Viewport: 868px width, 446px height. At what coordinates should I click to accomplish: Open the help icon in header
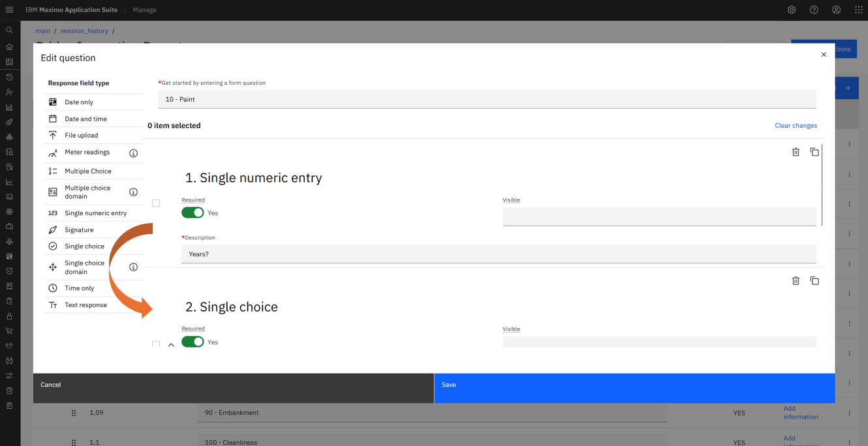[814, 10]
